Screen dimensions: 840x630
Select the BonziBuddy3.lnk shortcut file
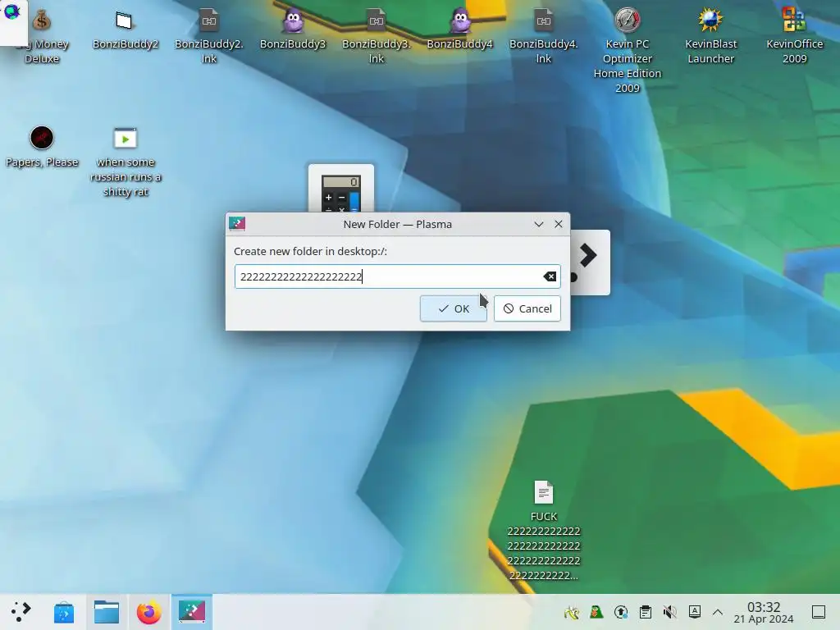point(376,36)
